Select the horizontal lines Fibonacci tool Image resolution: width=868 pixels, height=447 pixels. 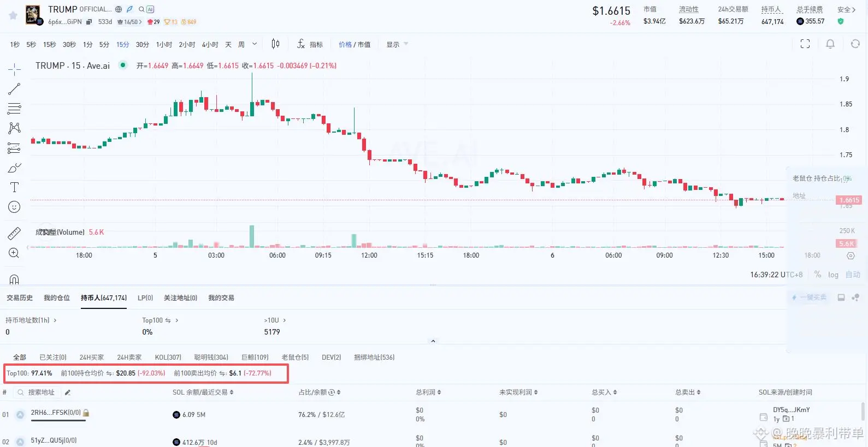pos(14,109)
